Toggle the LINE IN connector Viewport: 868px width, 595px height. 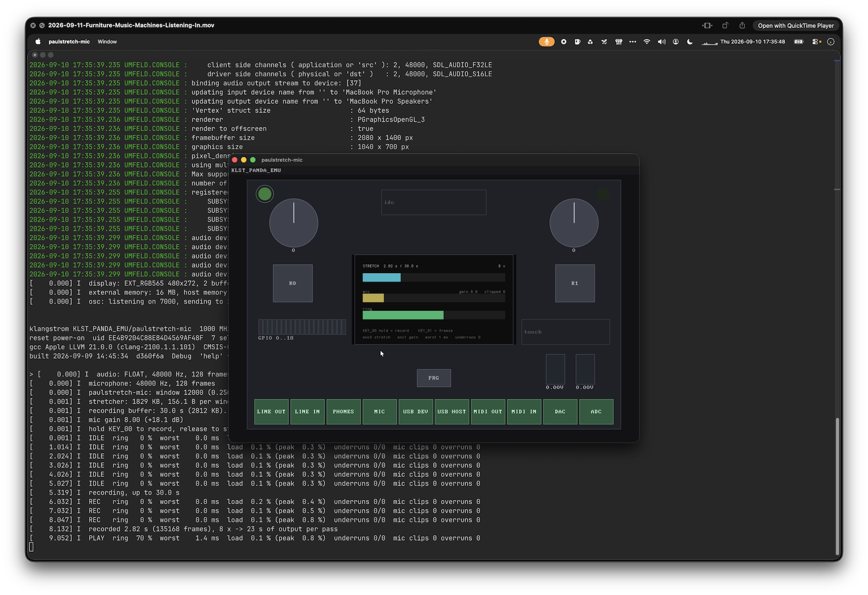click(307, 411)
